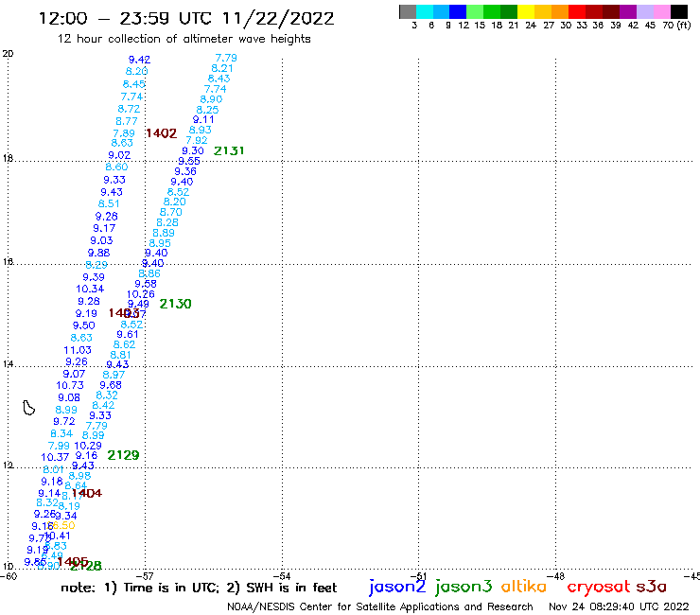Viewport: 700px width, 615px height.
Task: Click the wave height value 9.36
Action: (185, 171)
